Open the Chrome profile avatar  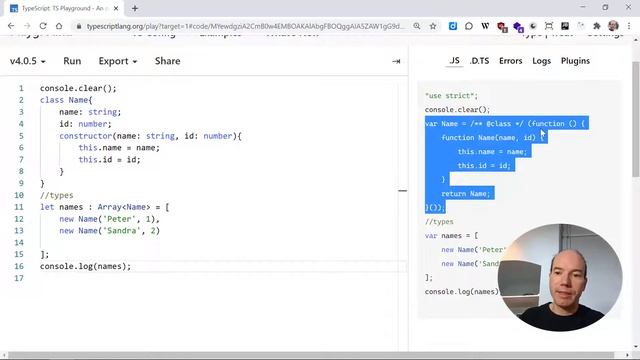(x=613, y=26)
